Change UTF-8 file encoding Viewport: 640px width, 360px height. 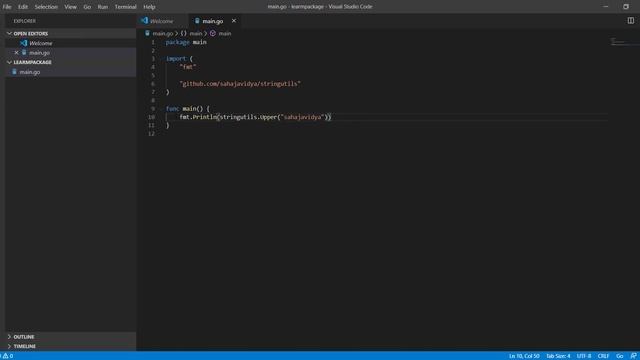pyautogui.click(x=584, y=356)
